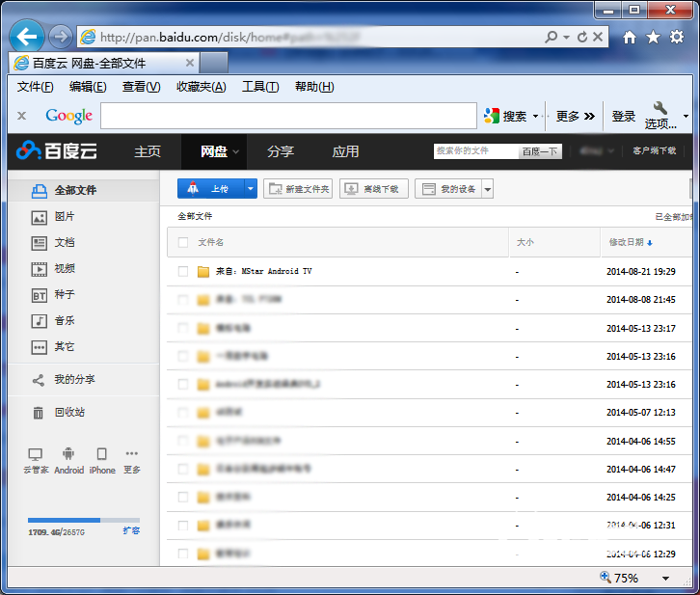The width and height of the screenshot is (700, 595).
Task: Open 回收站 recycle bin icon
Action: (x=39, y=413)
